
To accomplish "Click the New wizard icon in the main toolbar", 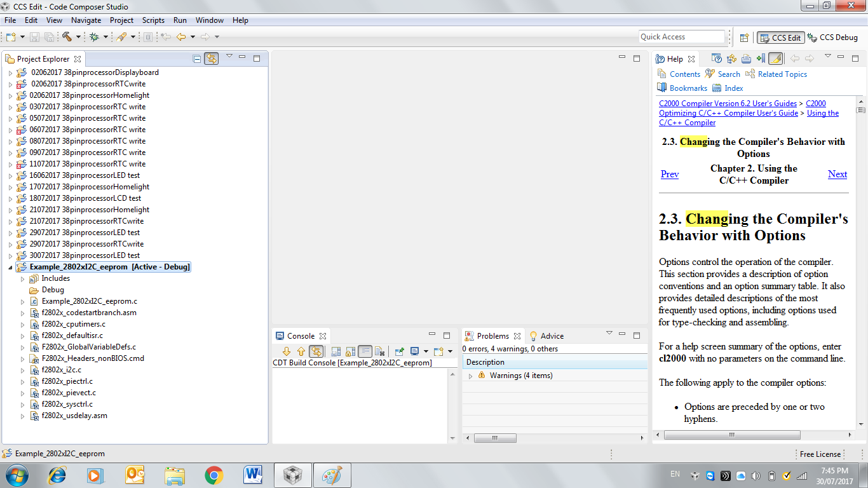I will pos(11,37).
